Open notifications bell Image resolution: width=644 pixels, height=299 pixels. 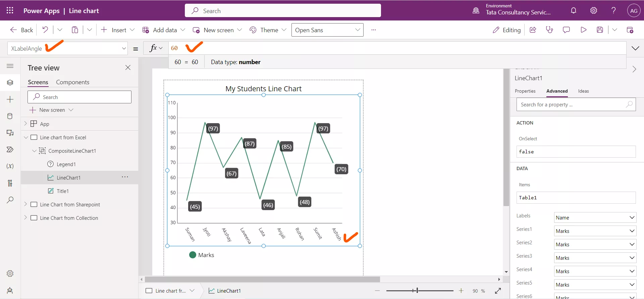point(574,10)
